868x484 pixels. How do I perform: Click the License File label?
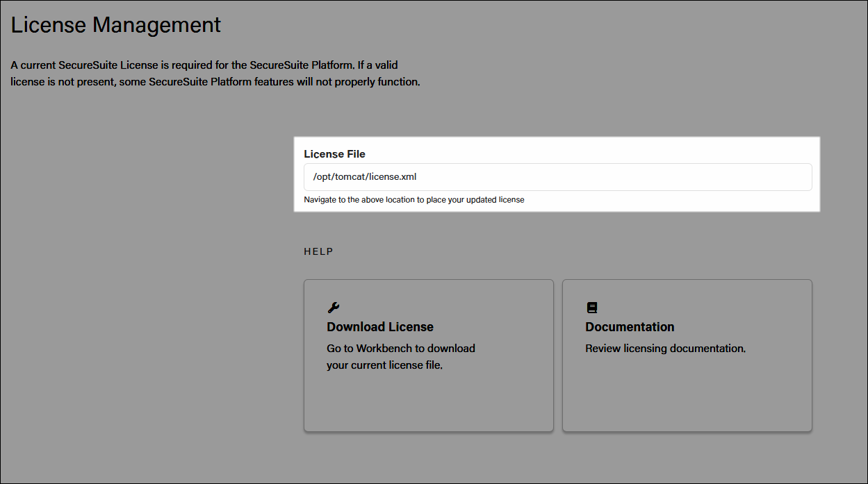tap(334, 154)
